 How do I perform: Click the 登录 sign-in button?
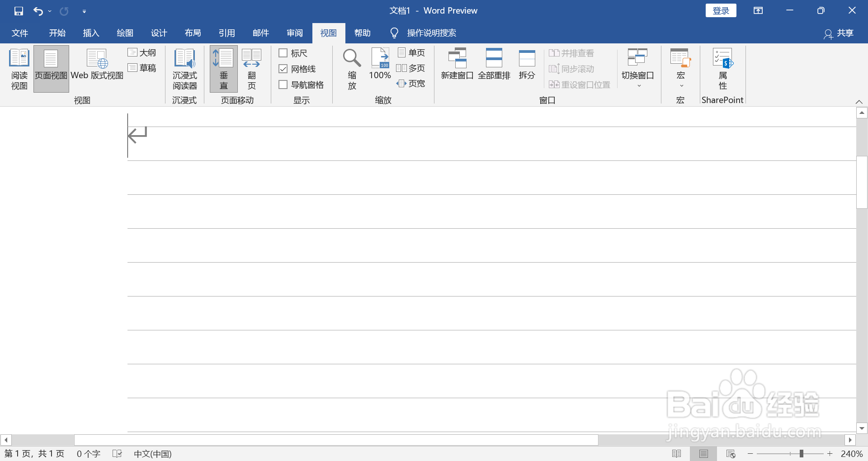click(x=721, y=10)
